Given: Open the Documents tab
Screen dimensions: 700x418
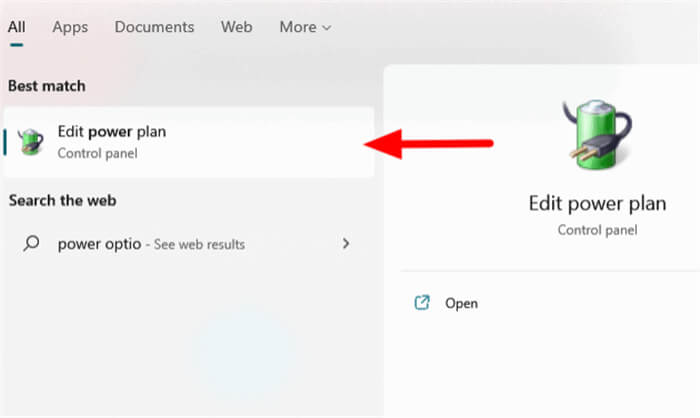Looking at the screenshot, I should pyautogui.click(x=154, y=27).
